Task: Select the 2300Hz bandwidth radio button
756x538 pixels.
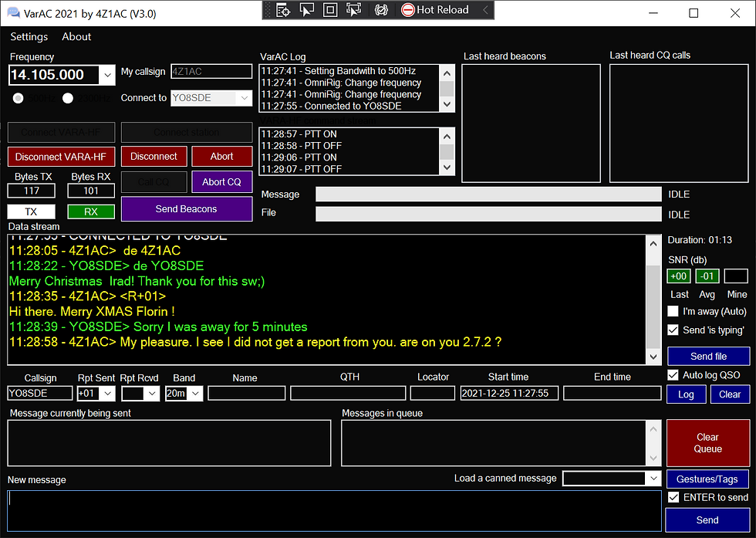Action: click(68, 99)
